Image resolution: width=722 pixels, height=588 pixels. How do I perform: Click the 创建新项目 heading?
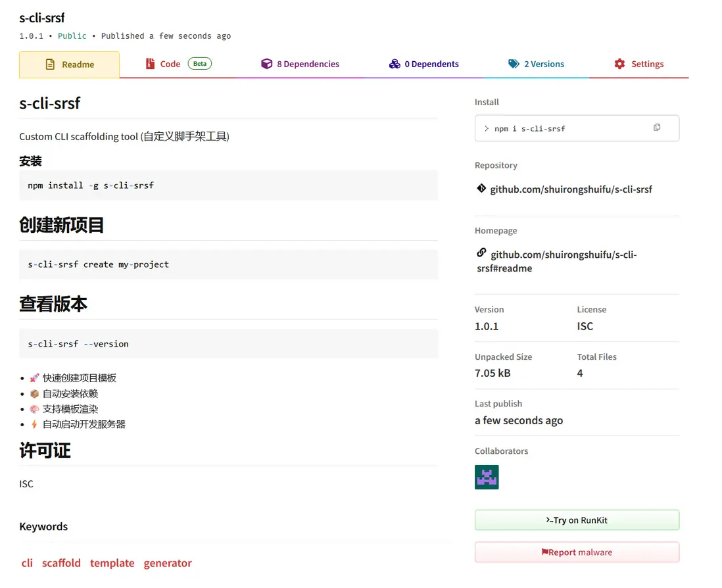tap(62, 225)
